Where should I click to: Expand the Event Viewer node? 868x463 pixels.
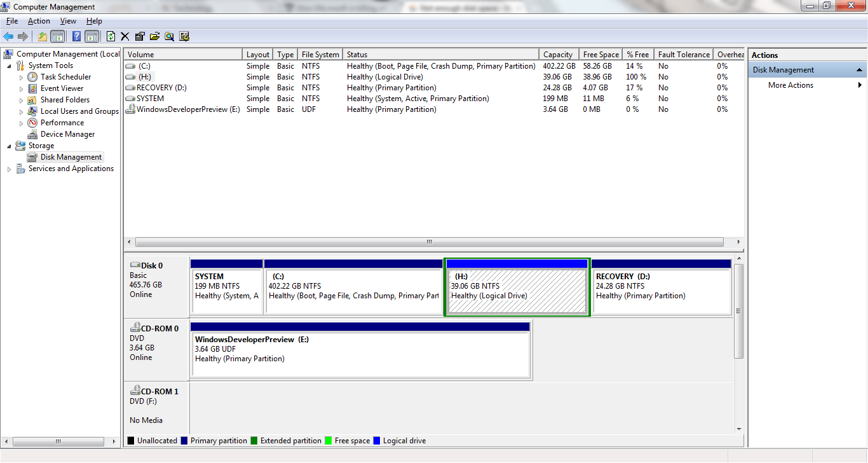pyautogui.click(x=21, y=89)
